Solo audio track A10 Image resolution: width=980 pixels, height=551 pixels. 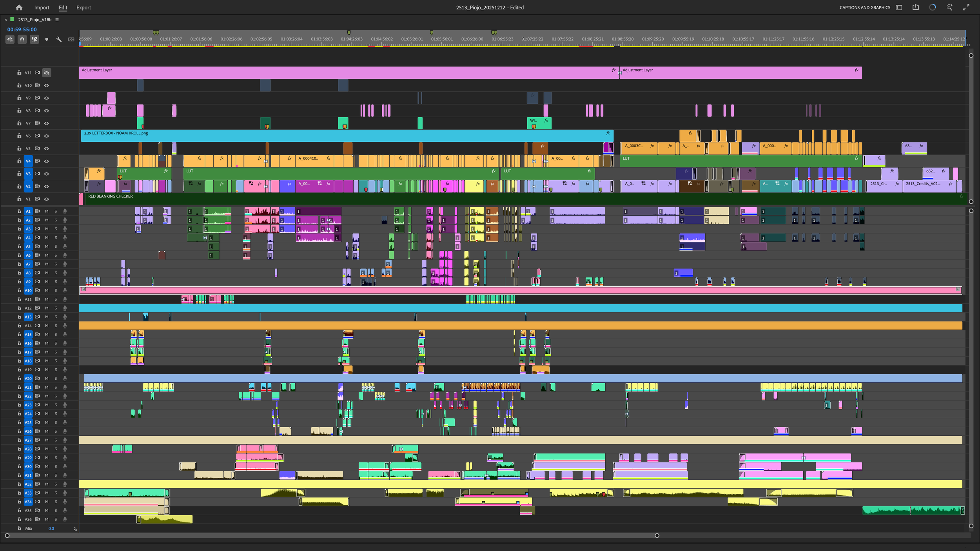pos(56,290)
